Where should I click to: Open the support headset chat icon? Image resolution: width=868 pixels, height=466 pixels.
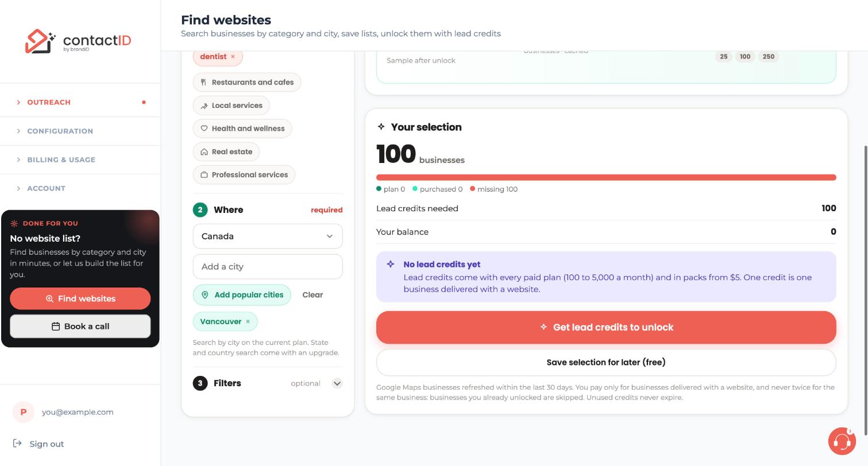coord(842,441)
